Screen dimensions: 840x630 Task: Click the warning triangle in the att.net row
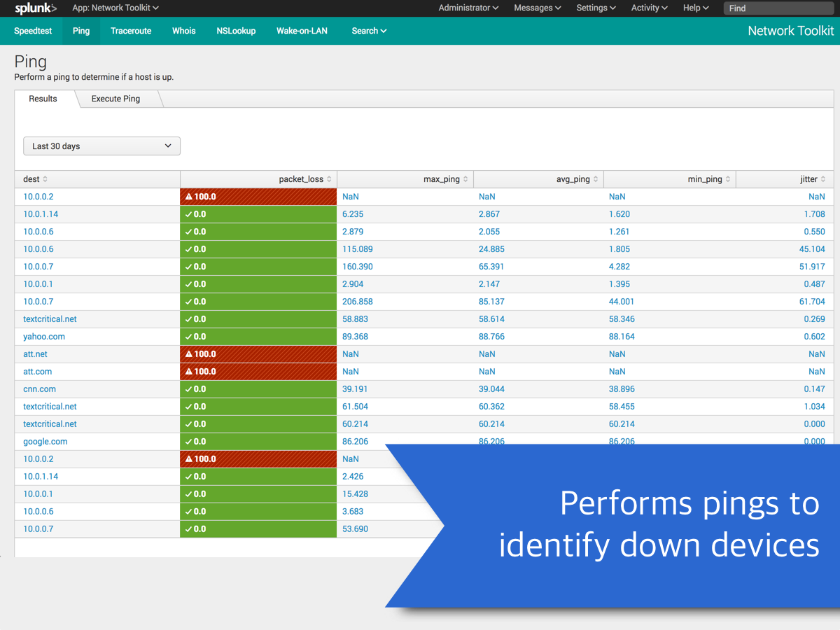click(x=189, y=354)
